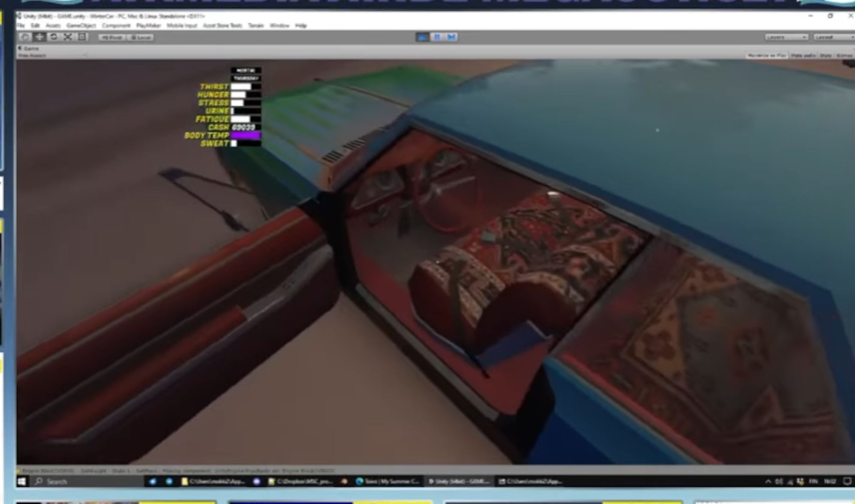Open the Layers dropdown
This screenshot has width=855, height=504.
[786, 37]
